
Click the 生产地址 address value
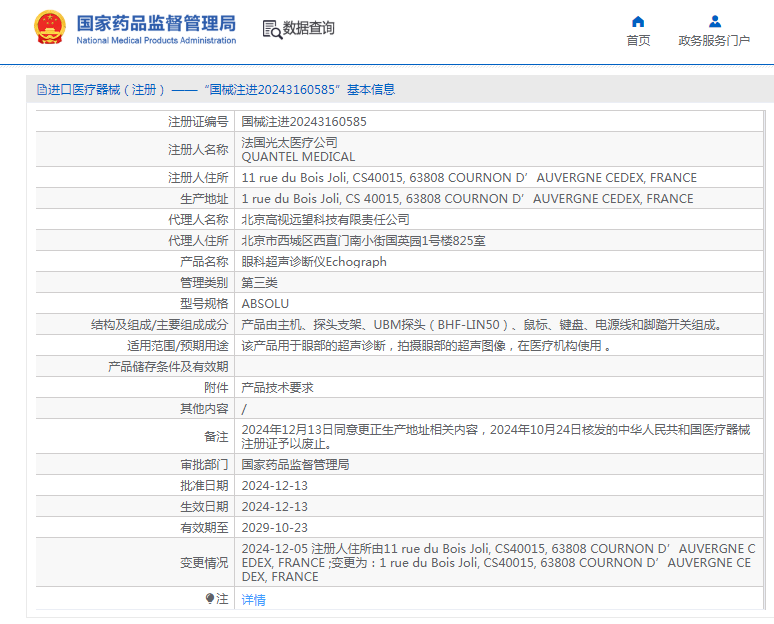point(467,198)
